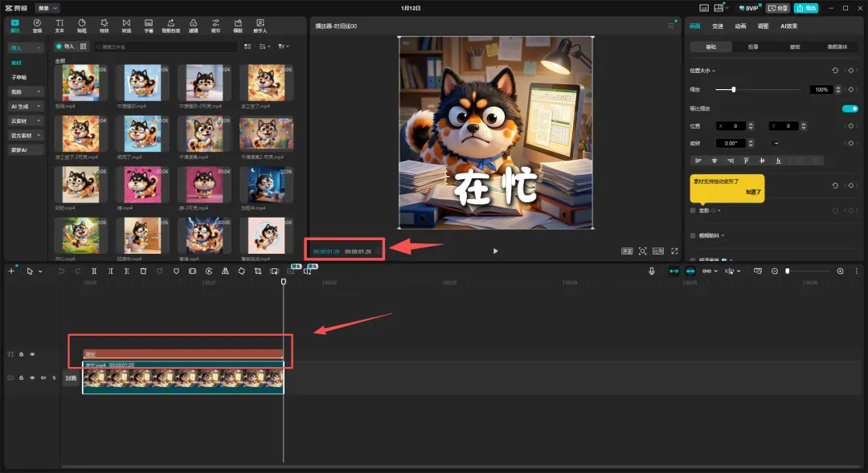Zoom in the timeline with plus icon

pos(841,271)
